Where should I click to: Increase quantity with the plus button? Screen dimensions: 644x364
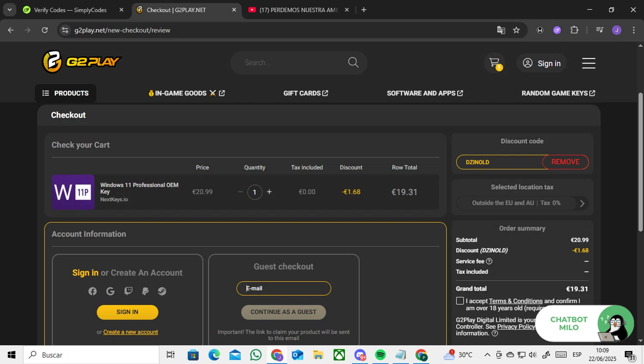click(x=269, y=192)
